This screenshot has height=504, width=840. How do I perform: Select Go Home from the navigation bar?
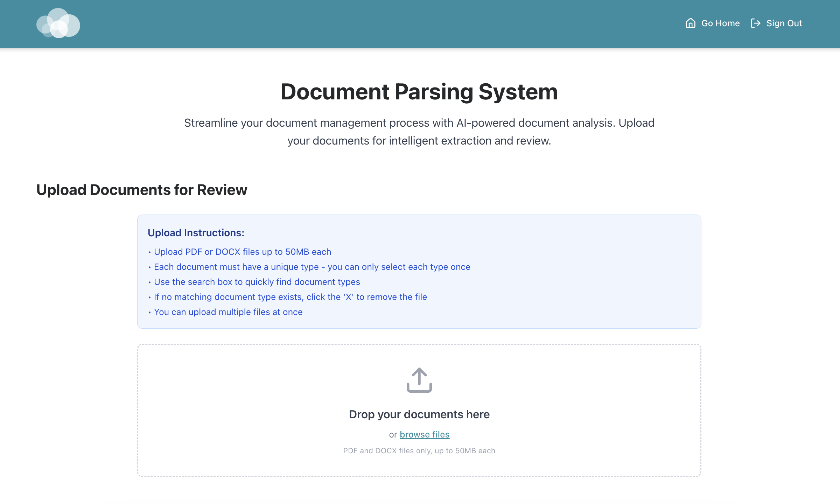pos(720,23)
